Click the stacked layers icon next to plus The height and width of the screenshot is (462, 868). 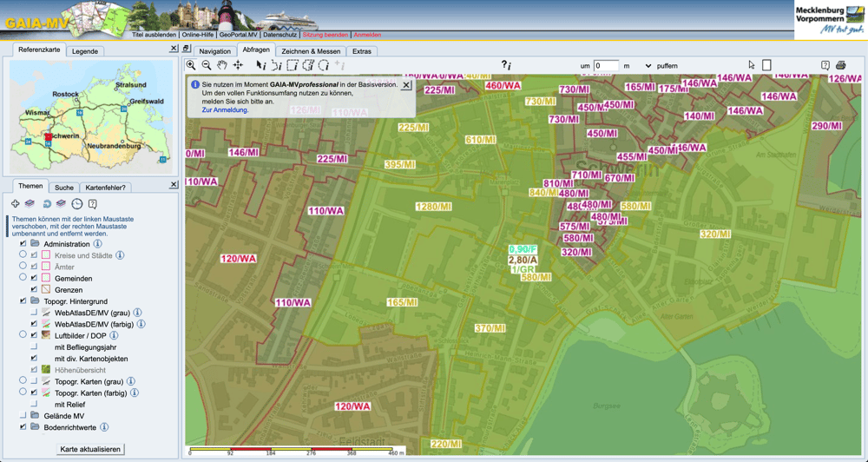pos(30,204)
